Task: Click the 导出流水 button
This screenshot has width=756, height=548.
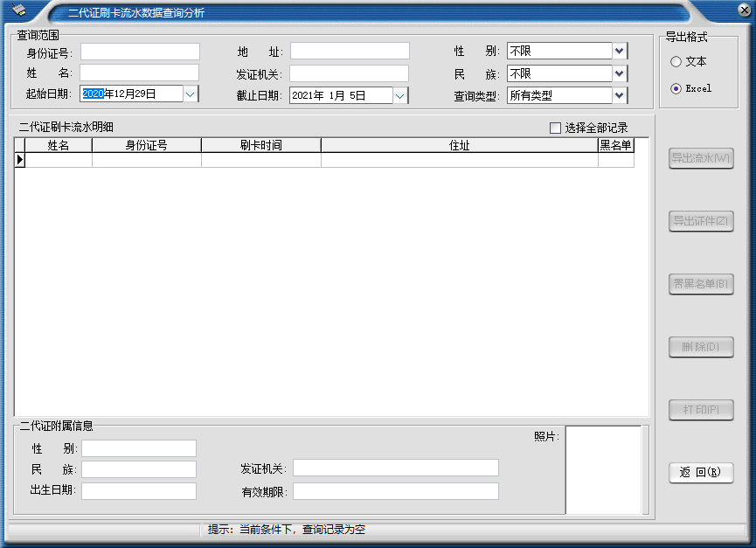Action: pos(701,159)
